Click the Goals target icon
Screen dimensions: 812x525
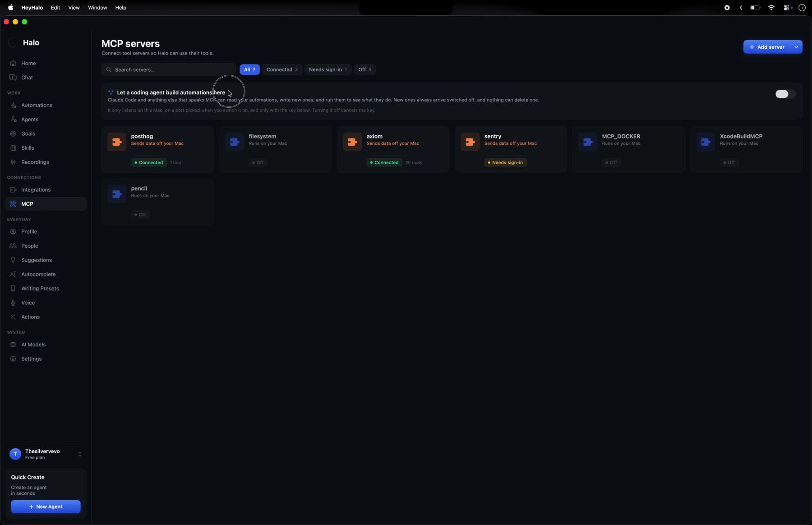pyautogui.click(x=13, y=134)
